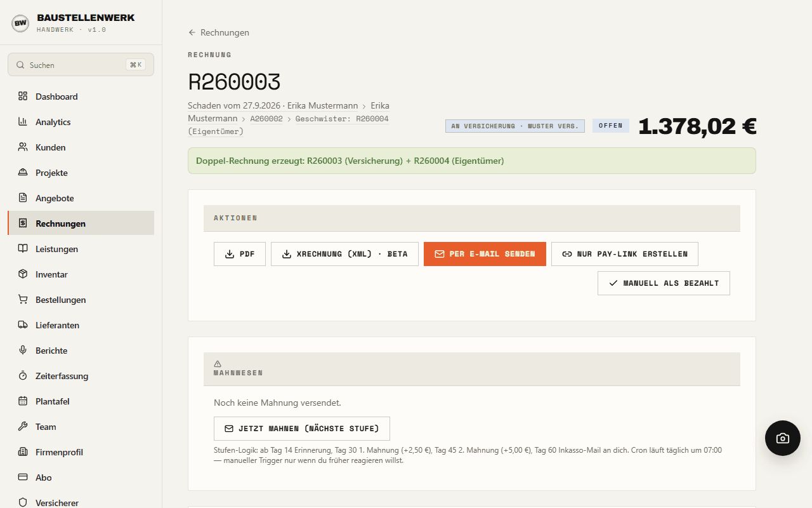
Task: Click Jetzt mahnen (nächste Stufe) button
Action: point(302,429)
